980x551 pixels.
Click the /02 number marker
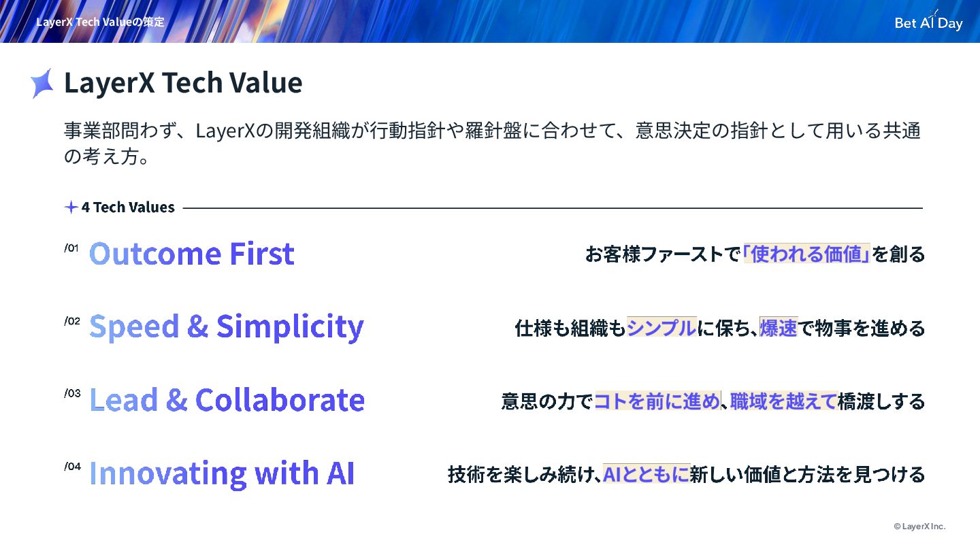72,321
